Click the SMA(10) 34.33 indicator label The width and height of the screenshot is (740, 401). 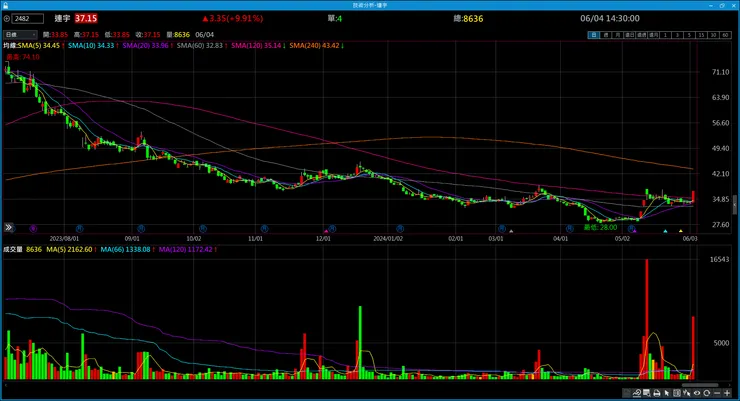click(x=93, y=46)
